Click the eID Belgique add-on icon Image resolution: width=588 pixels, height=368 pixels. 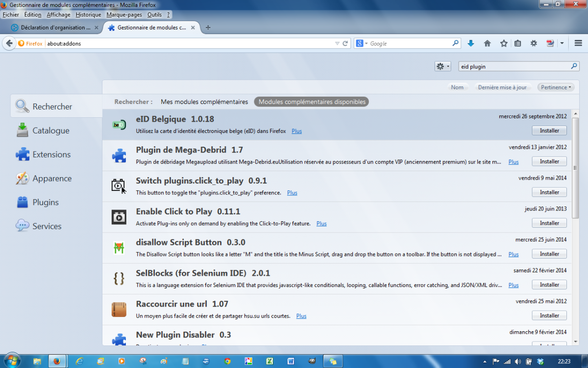coord(119,125)
